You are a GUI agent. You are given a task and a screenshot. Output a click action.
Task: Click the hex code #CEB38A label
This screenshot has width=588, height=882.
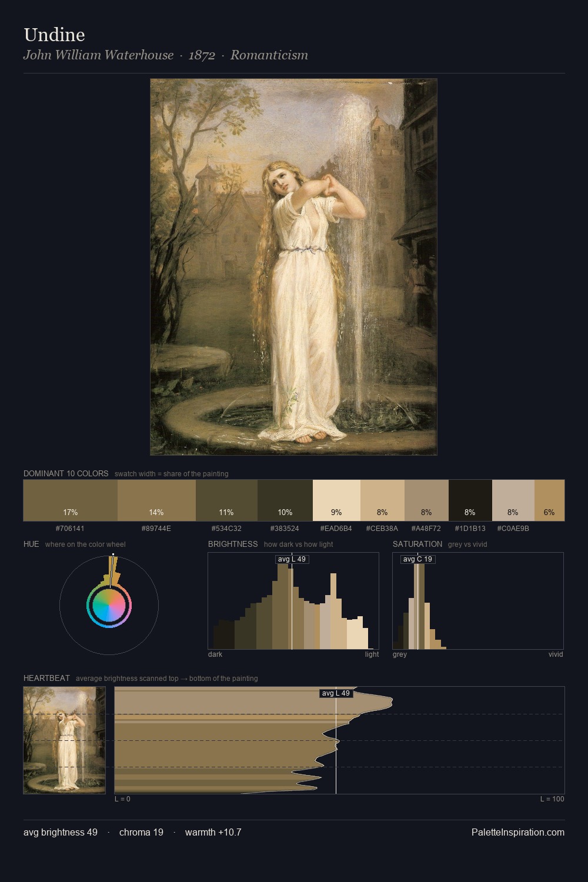(382, 528)
